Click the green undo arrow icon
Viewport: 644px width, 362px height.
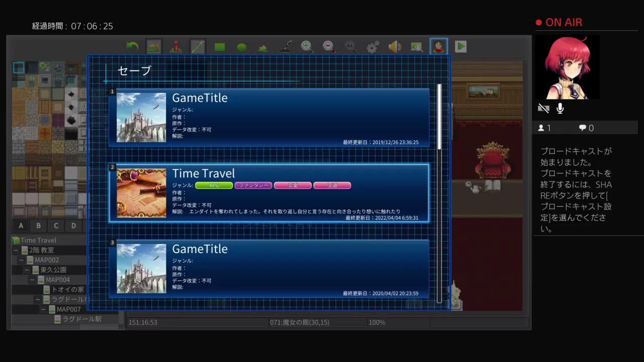132,47
